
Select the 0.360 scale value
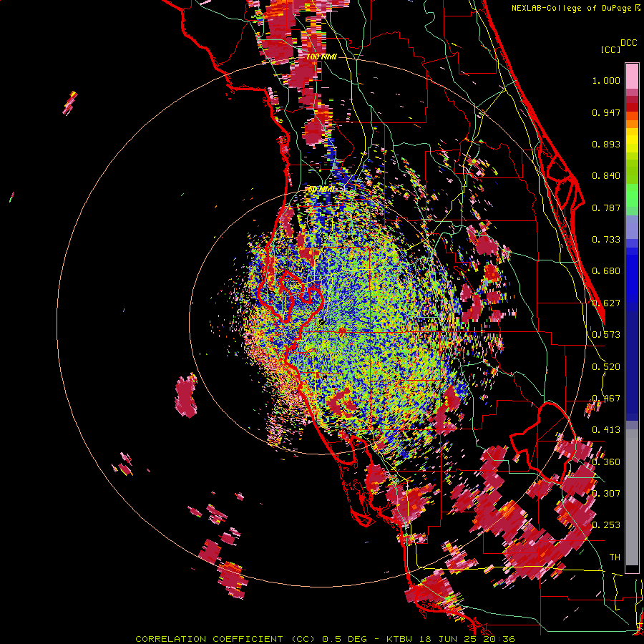(606, 462)
